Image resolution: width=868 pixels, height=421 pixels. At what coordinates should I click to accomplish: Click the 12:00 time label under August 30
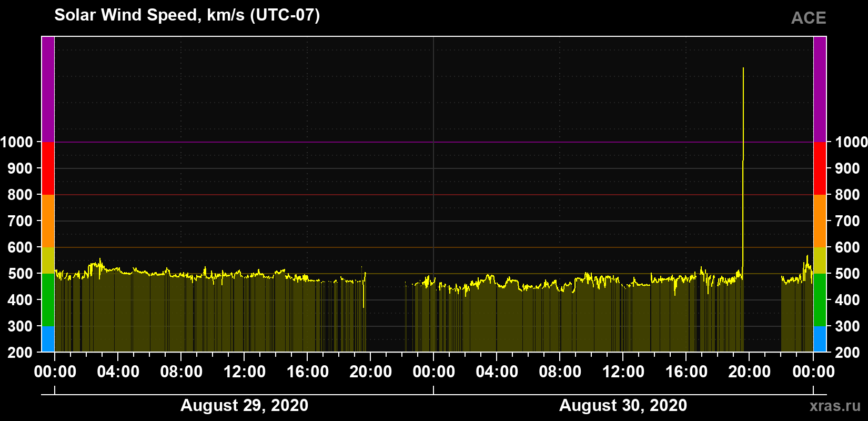tap(623, 372)
